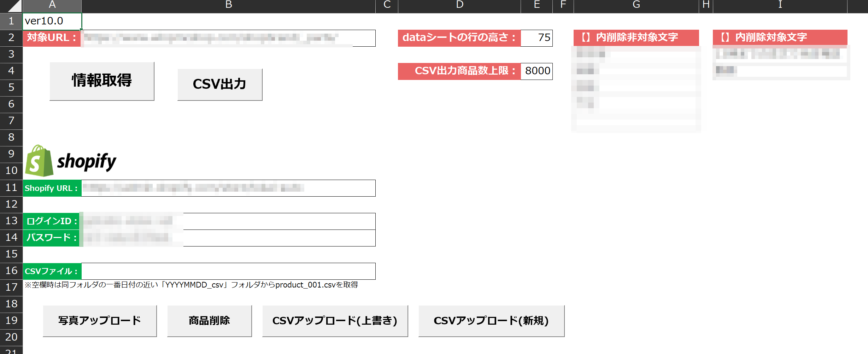Select row 7 header
The width and height of the screenshot is (868, 354).
click(x=11, y=121)
